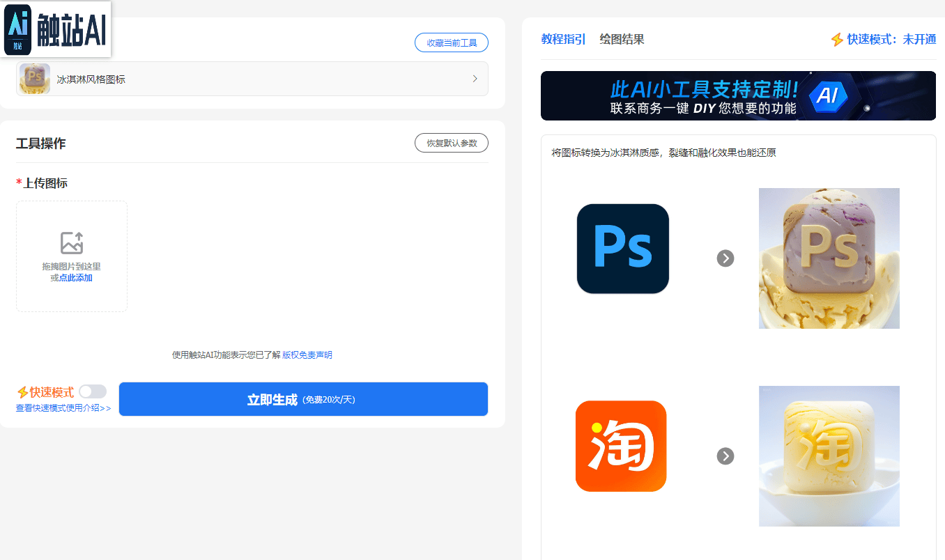Click the lightning icon next to 快速模式：未开通
Screen dimensions: 945x560
click(837, 39)
